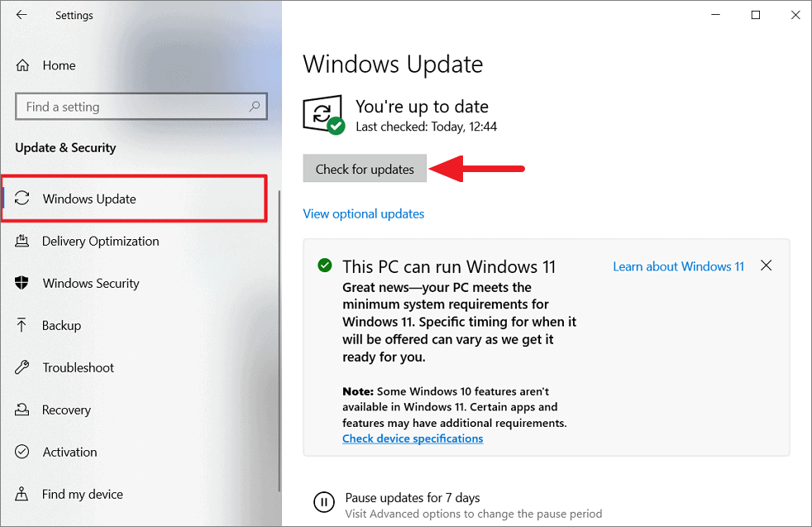Open the Backup section
Image resolution: width=812 pixels, height=527 pixels.
tap(62, 325)
